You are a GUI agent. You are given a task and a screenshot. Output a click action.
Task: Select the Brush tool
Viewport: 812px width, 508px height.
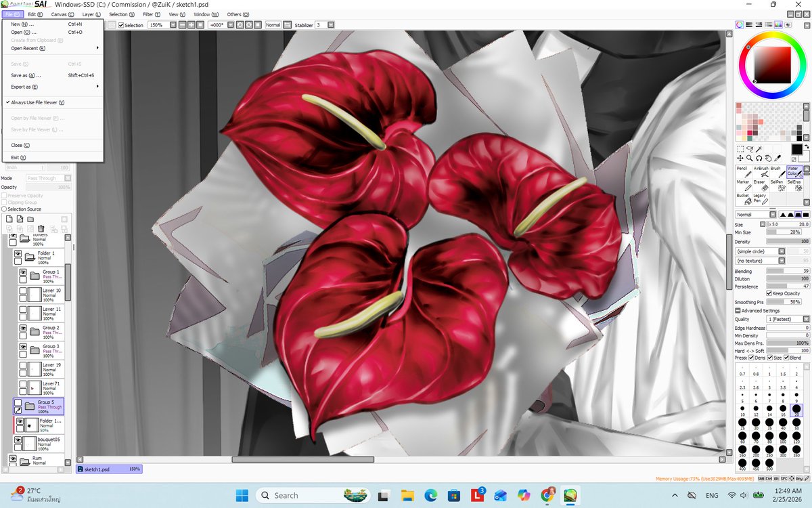coord(777,171)
